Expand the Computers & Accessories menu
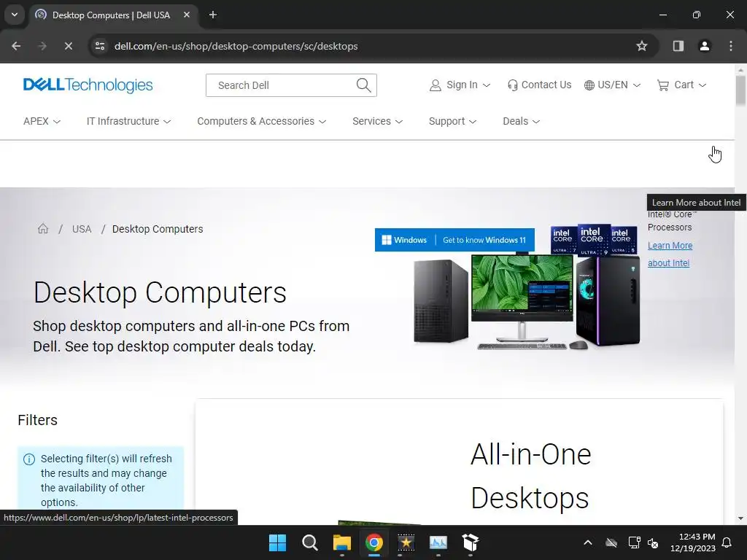The image size is (747, 560). coord(262,121)
